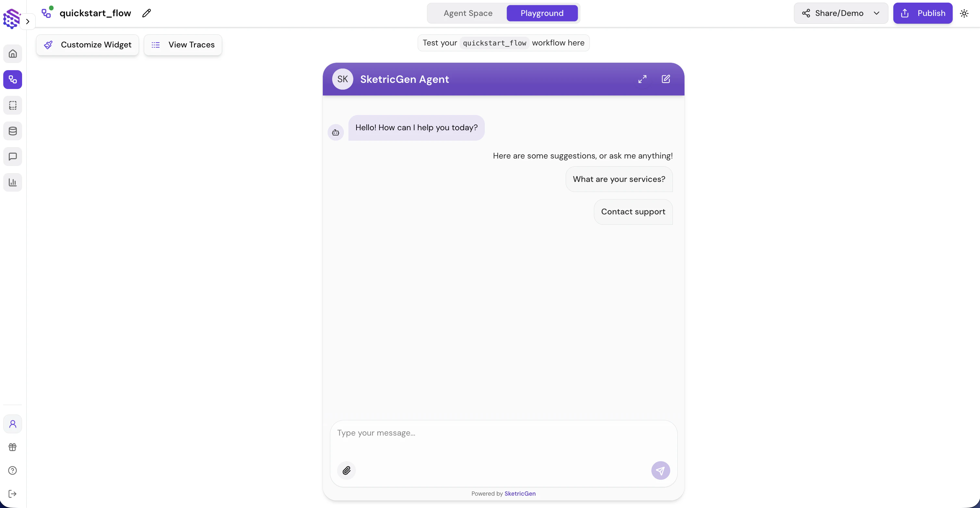Rename quickstart_flow using the pencil icon

point(146,13)
